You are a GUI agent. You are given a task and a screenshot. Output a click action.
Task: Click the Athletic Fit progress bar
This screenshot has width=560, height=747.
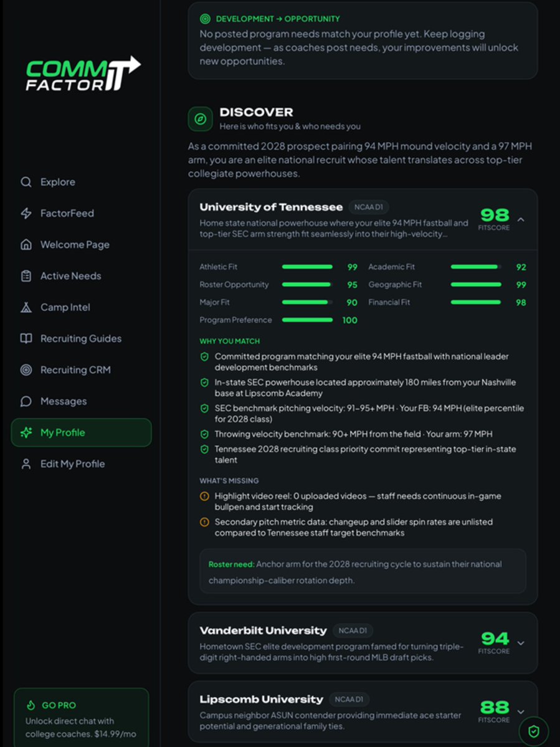tap(307, 267)
